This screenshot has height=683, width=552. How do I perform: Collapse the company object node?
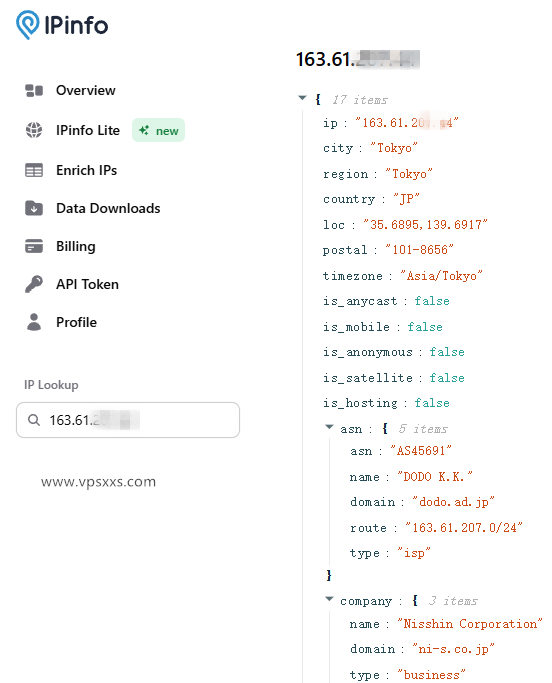click(x=329, y=599)
